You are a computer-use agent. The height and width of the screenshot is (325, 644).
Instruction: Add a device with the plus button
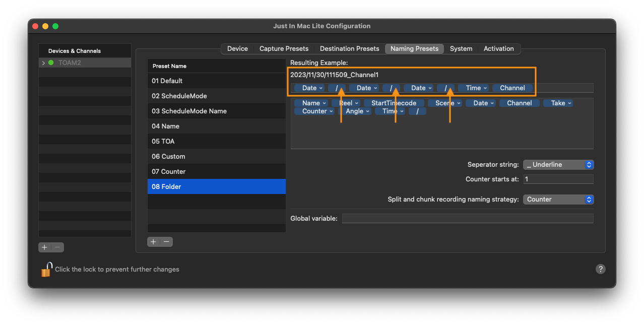click(45, 247)
